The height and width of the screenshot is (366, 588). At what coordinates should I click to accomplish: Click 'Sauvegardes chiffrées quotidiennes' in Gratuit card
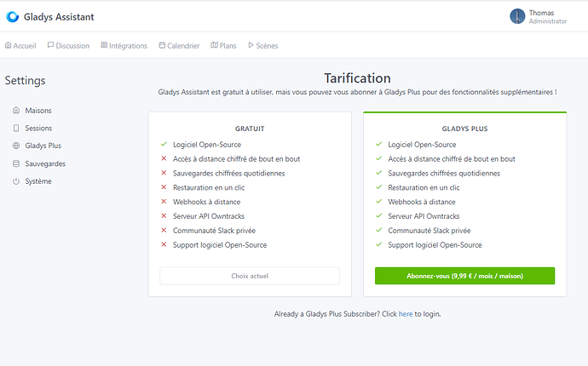pyautogui.click(x=228, y=173)
